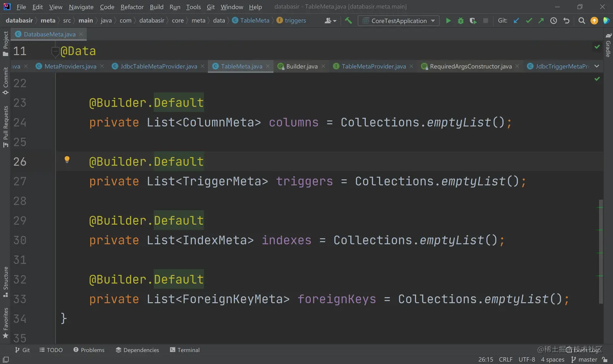613x364 pixels.
Task: Click the yellow lightbulb on line 26
Action: [x=67, y=160]
